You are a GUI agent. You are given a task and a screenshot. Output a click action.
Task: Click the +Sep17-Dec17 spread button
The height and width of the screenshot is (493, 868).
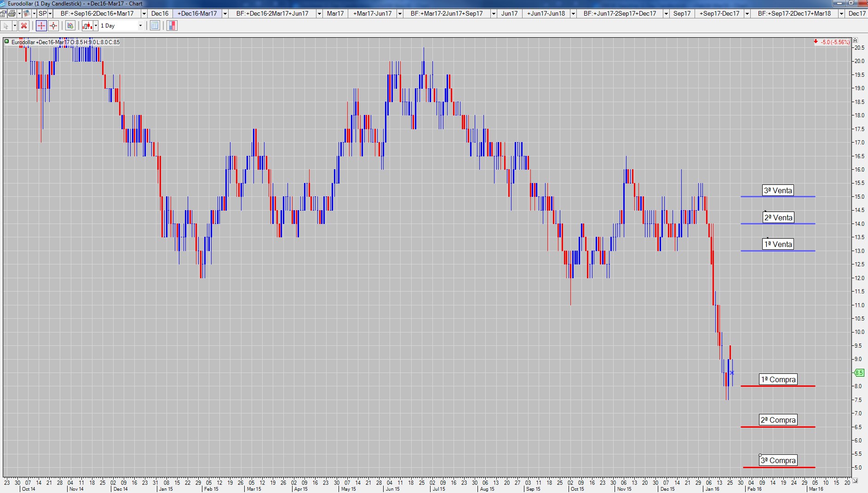click(x=719, y=13)
